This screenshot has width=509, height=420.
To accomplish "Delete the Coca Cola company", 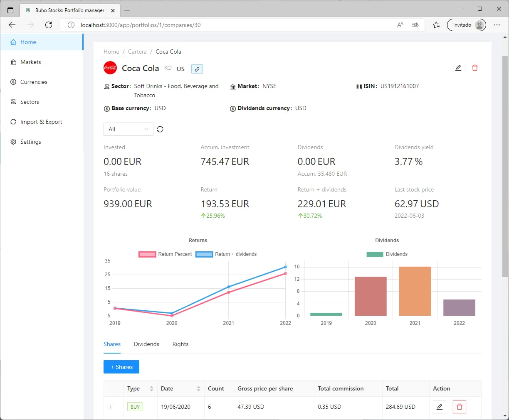I will [x=475, y=68].
